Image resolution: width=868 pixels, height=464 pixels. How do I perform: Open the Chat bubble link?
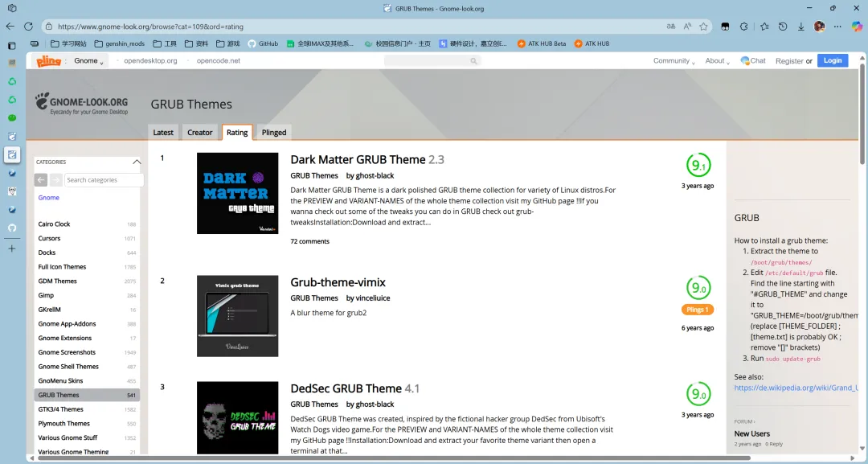click(753, 61)
